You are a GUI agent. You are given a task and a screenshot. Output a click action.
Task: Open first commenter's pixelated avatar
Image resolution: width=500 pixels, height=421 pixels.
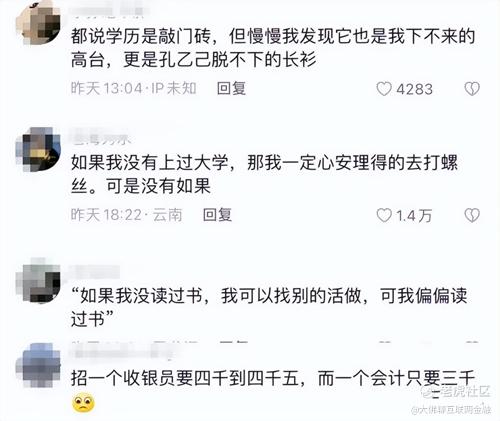(38, 23)
